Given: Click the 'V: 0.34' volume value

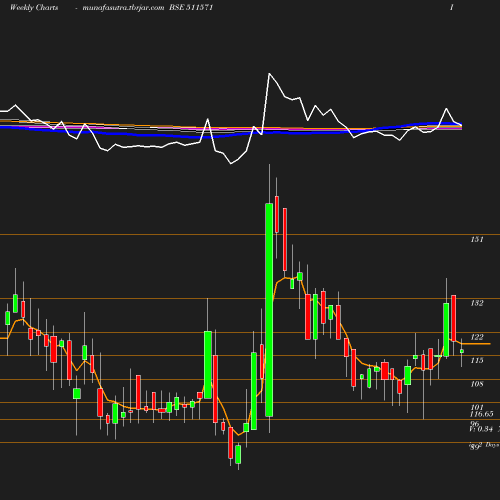Looking at the screenshot, I should (x=481, y=429).
